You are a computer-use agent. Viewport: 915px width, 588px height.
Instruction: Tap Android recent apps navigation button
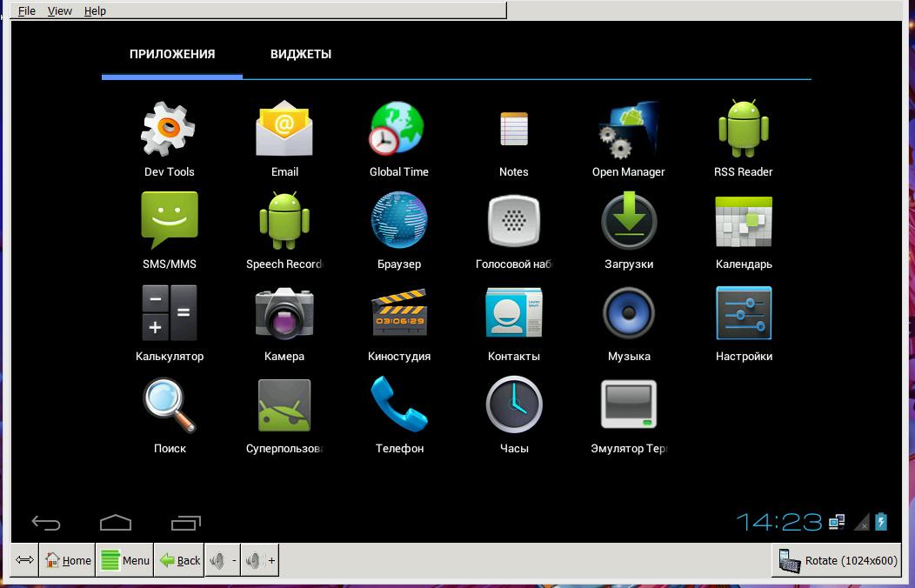(x=186, y=522)
